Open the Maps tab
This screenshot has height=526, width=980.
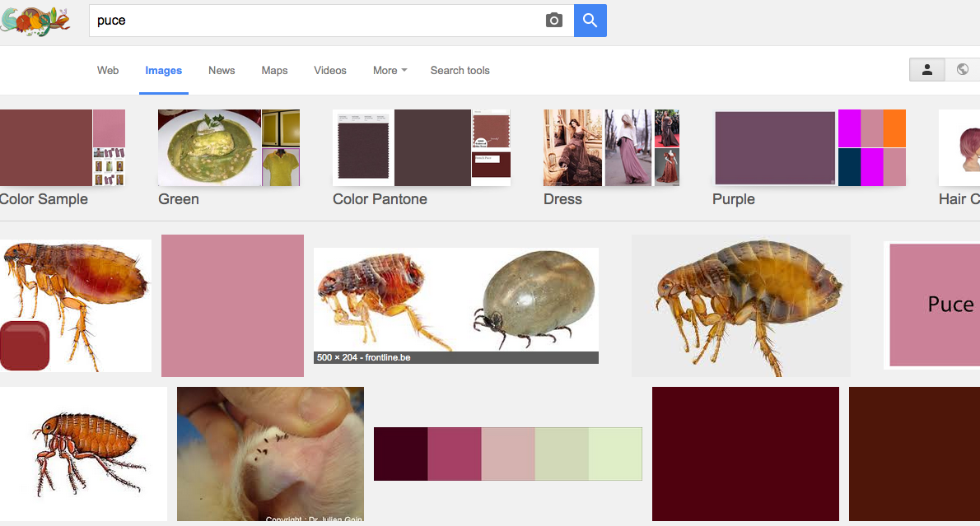pyautogui.click(x=274, y=71)
